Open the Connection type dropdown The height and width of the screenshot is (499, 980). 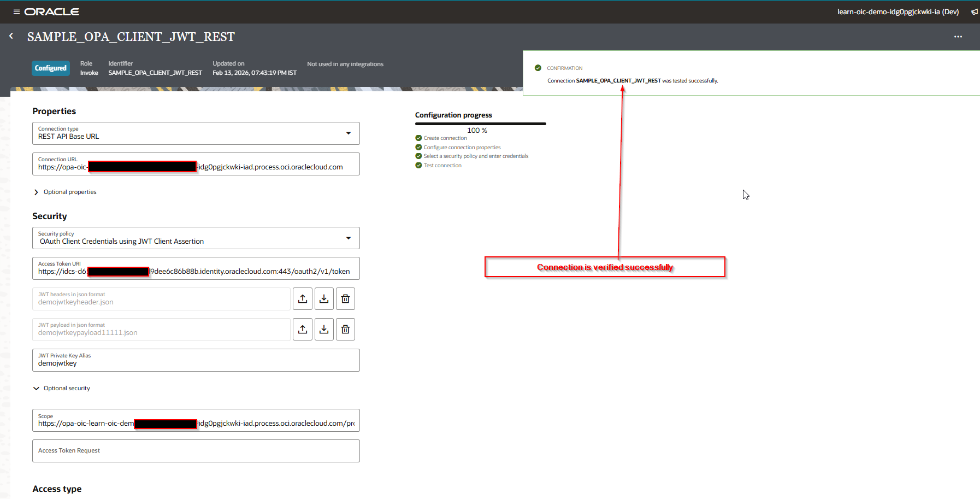[348, 133]
